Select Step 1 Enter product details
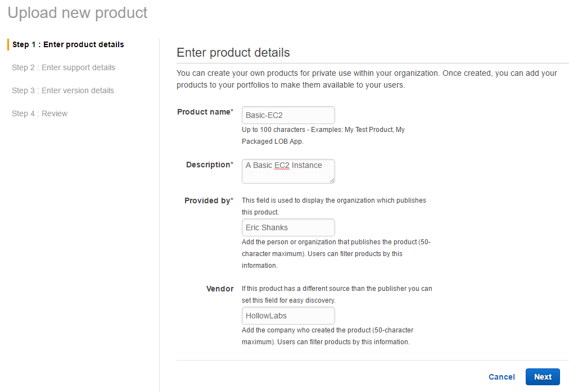Viewport: 569px width, 392px height. (x=68, y=44)
